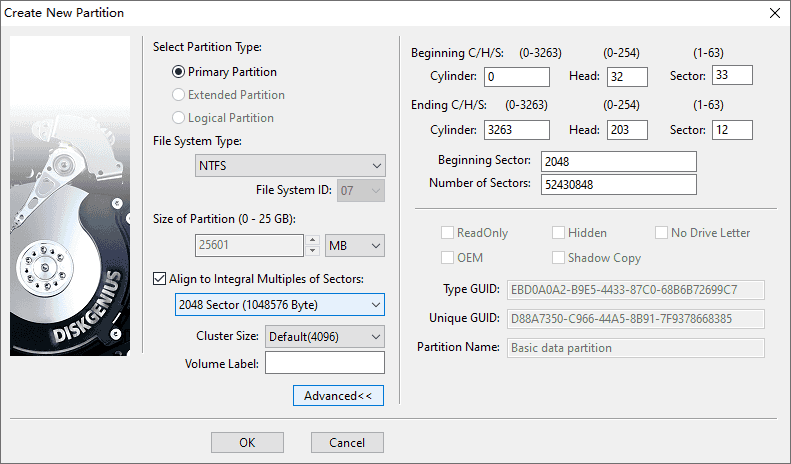Image resolution: width=791 pixels, height=464 pixels.
Task: Close the Create New Partition dialog
Action: [x=773, y=13]
